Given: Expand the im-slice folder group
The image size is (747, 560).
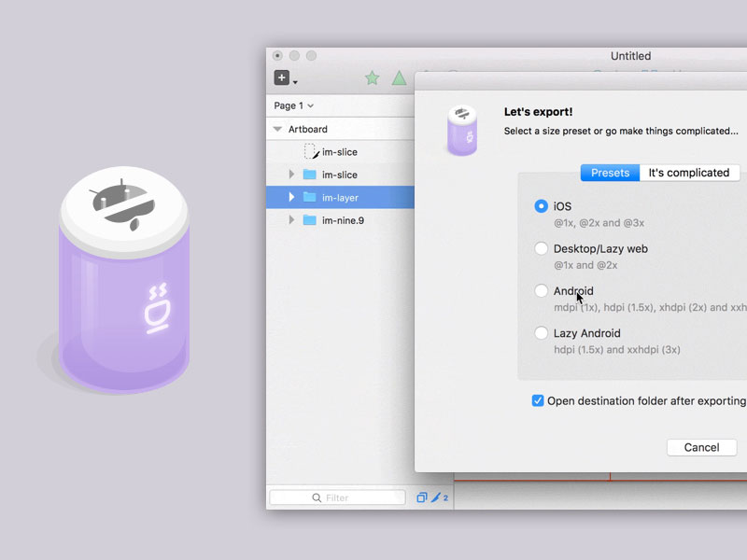Looking at the screenshot, I should point(291,175).
